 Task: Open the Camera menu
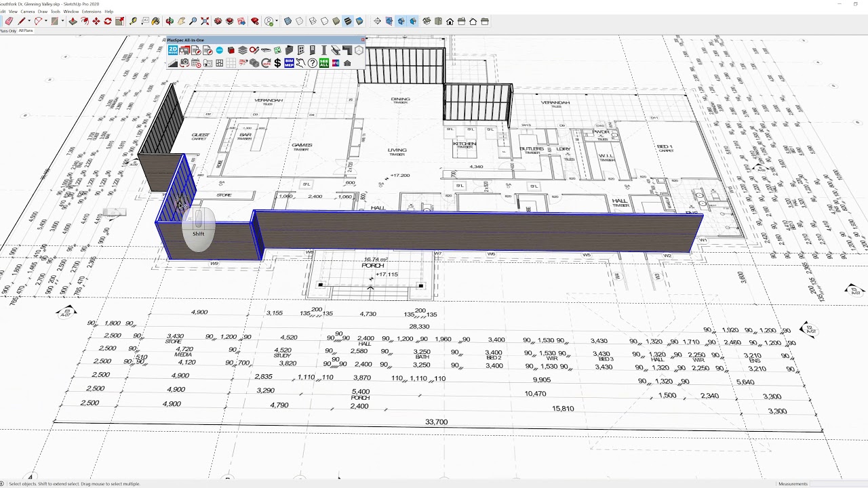(28, 12)
